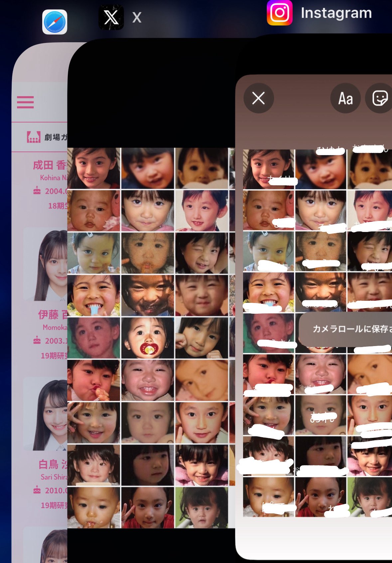Tap the Safari compass app icon

tap(55, 22)
